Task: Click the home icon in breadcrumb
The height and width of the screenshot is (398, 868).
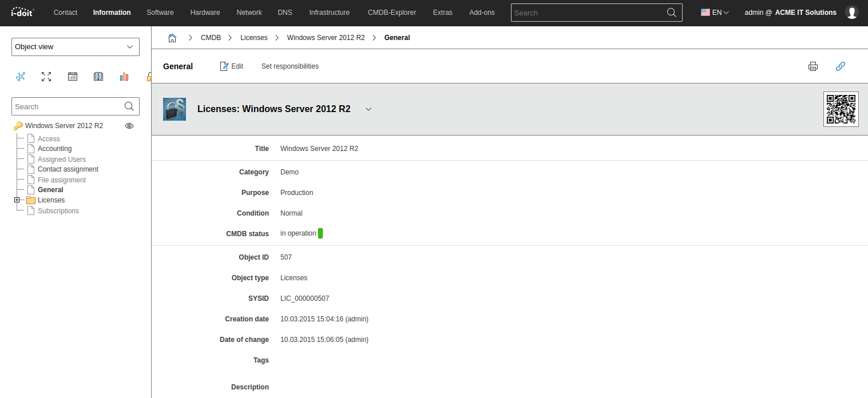Action: click(172, 38)
